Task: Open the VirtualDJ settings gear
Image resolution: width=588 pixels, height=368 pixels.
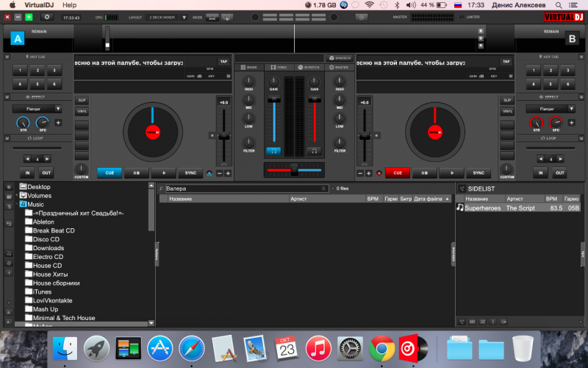Action: (47, 17)
